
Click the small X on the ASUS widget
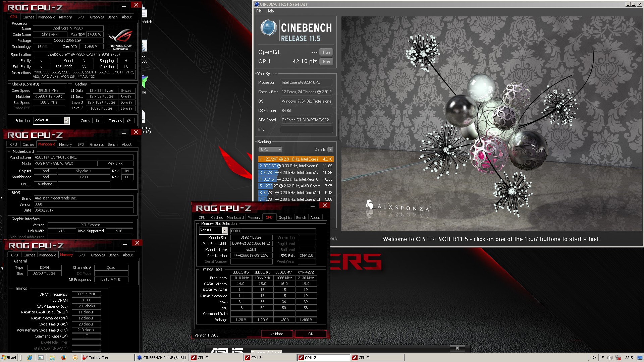(457, 348)
